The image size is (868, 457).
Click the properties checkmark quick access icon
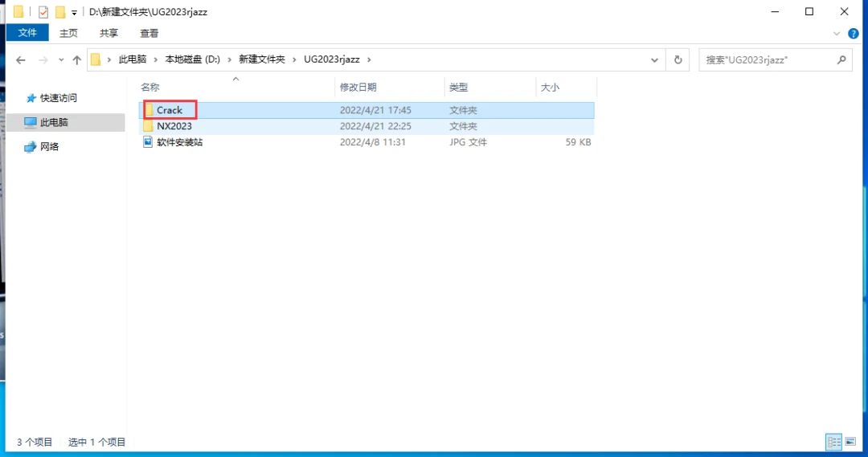pyautogui.click(x=43, y=11)
